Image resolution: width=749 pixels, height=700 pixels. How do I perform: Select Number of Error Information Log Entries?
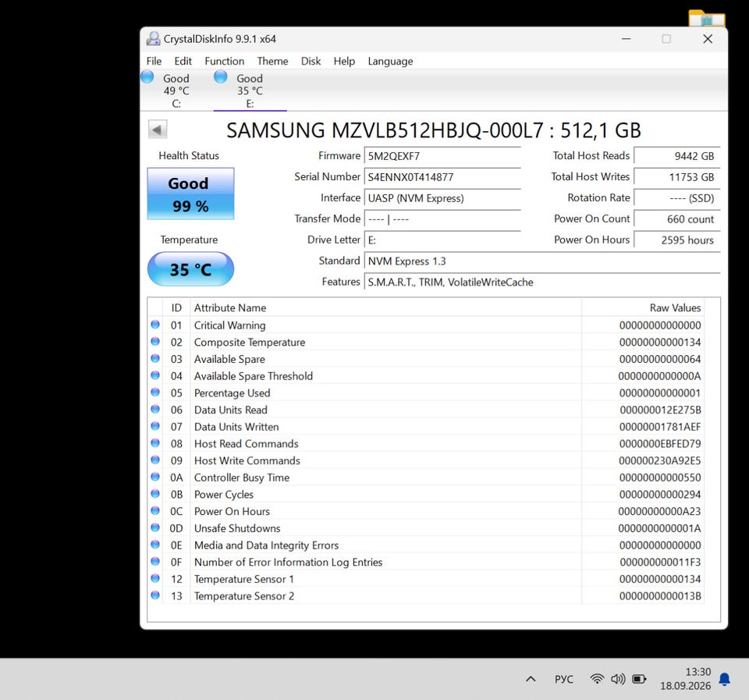click(426, 562)
